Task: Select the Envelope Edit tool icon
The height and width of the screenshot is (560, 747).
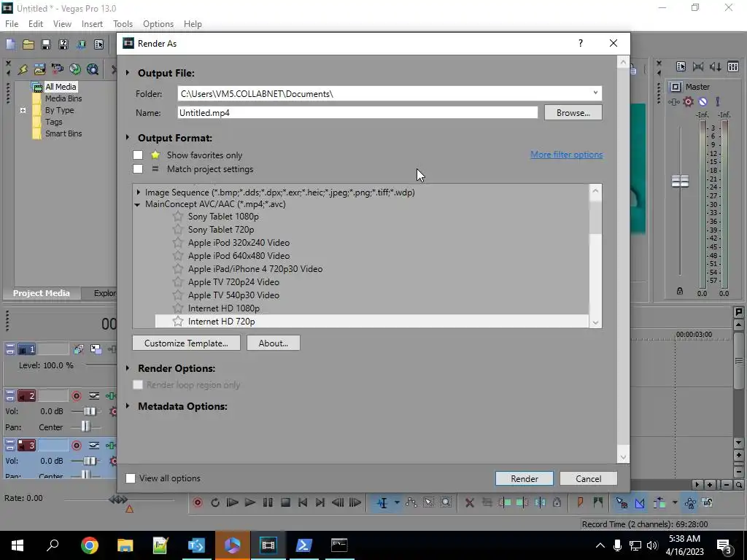Action: 411,503
